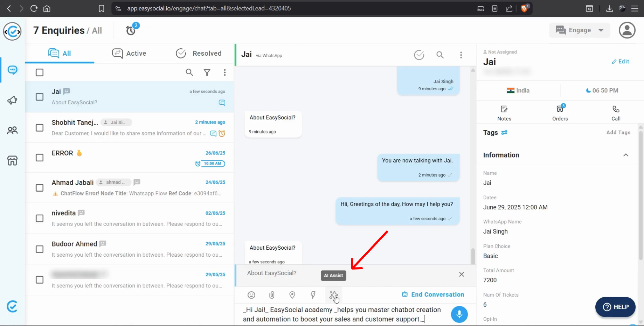Screen dimensions: 644x326
Task: Mark conversation resolved with checkmark icon
Action: click(x=419, y=55)
